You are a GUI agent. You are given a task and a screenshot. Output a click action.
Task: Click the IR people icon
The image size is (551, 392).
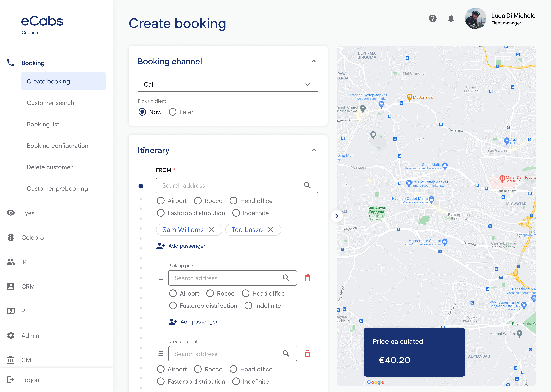tap(11, 262)
